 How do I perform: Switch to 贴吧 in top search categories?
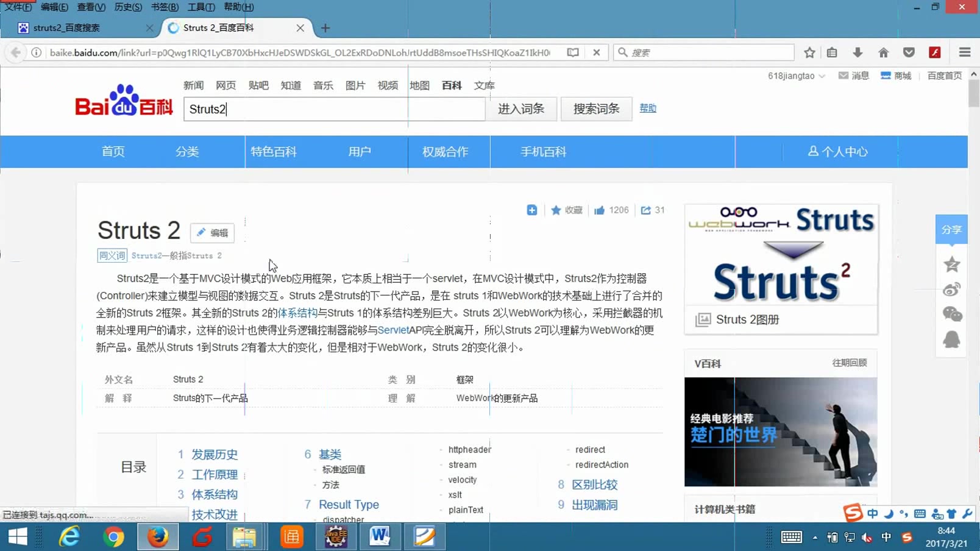pyautogui.click(x=258, y=85)
